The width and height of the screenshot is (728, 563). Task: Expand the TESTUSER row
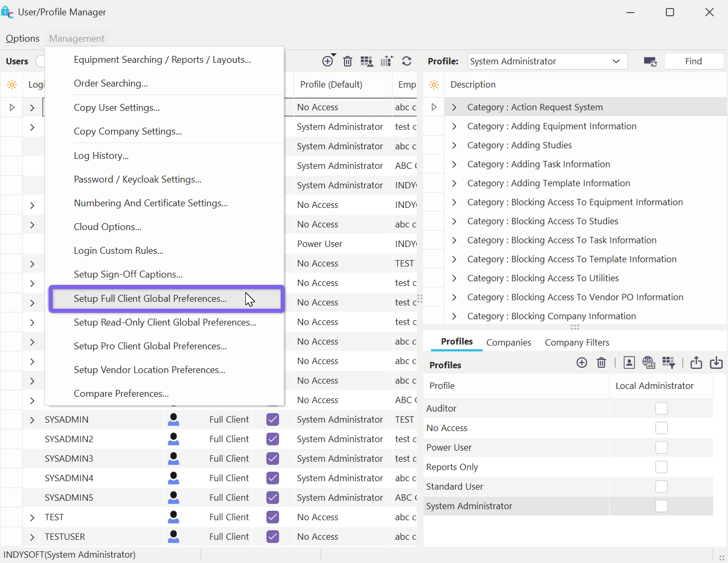click(32, 537)
